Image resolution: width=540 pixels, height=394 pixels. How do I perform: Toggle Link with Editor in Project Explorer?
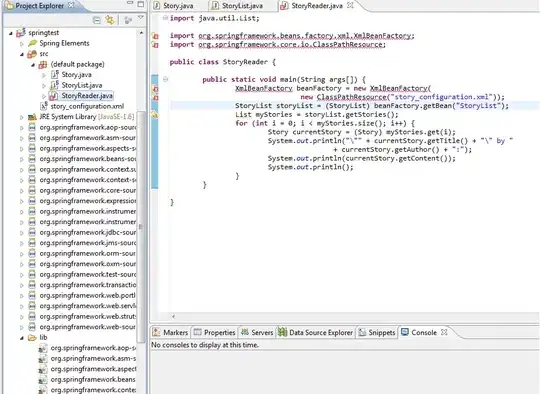click(110, 20)
